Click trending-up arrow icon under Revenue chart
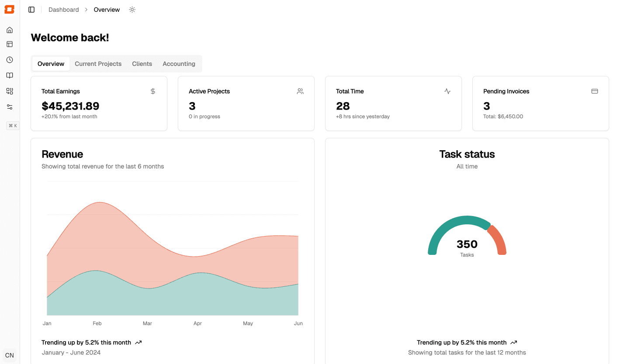The height and width of the screenshot is (364, 617). point(139,343)
